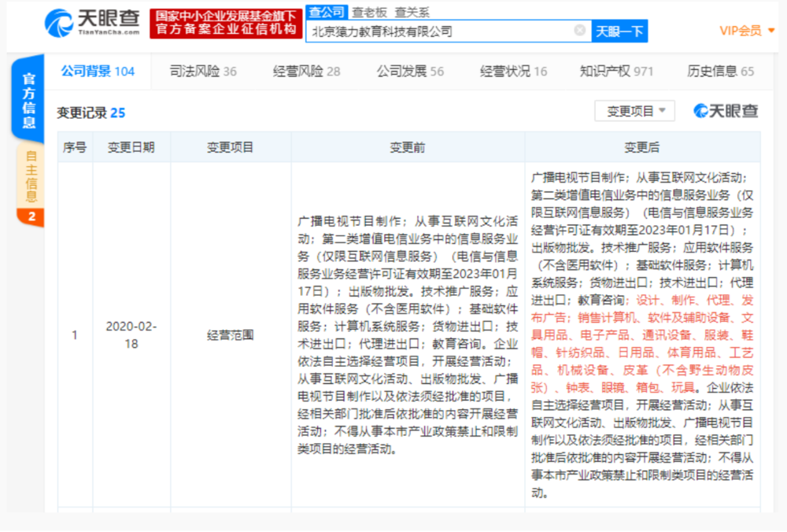The height and width of the screenshot is (532, 787).
Task: Open the 司法风险 36 tab
Action: point(203,72)
